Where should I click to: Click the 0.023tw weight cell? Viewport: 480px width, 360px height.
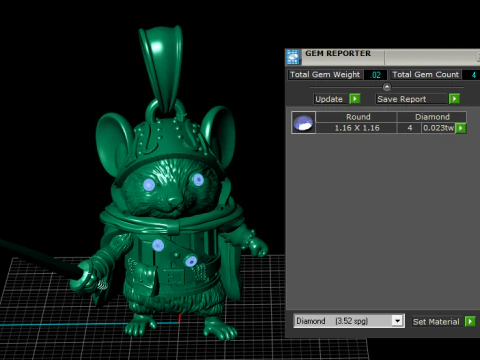pyautogui.click(x=439, y=128)
